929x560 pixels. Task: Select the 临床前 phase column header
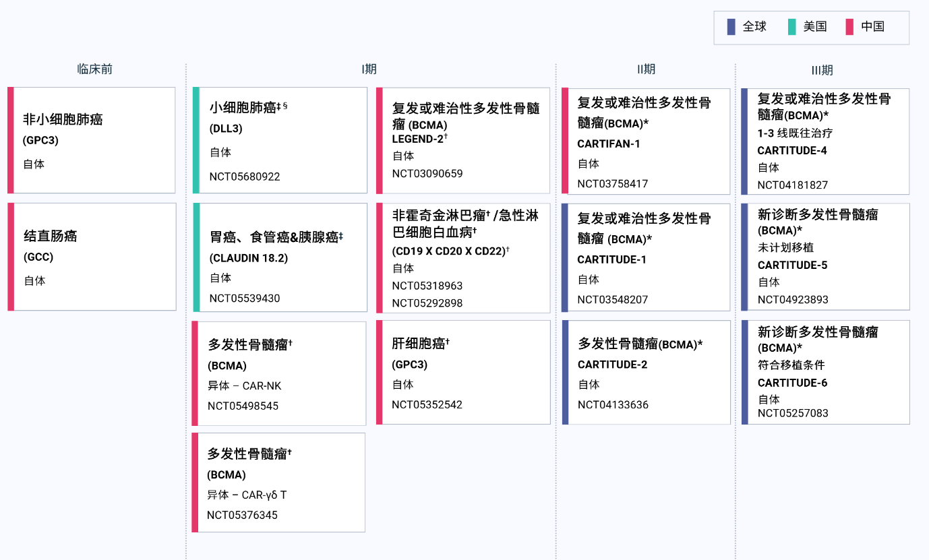[x=95, y=69]
